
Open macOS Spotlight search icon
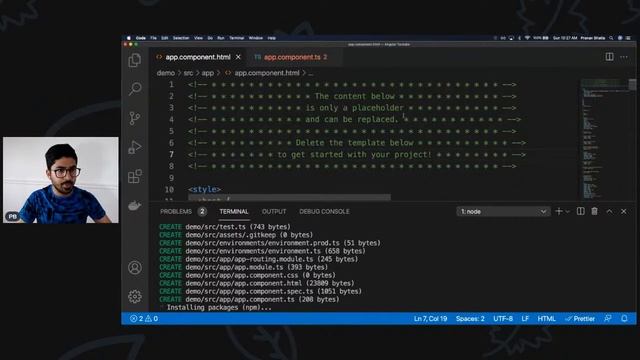pos(611,38)
